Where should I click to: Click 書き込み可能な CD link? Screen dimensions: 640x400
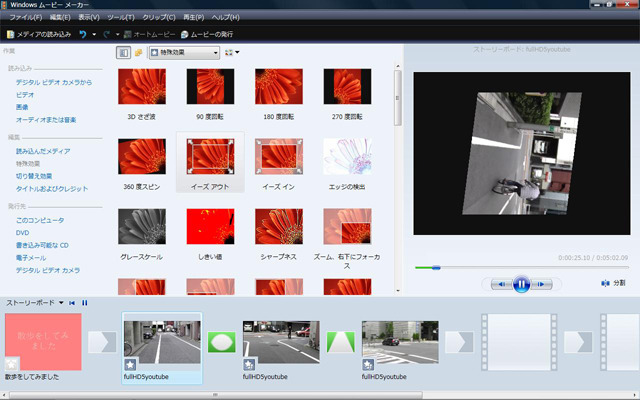click(42, 245)
